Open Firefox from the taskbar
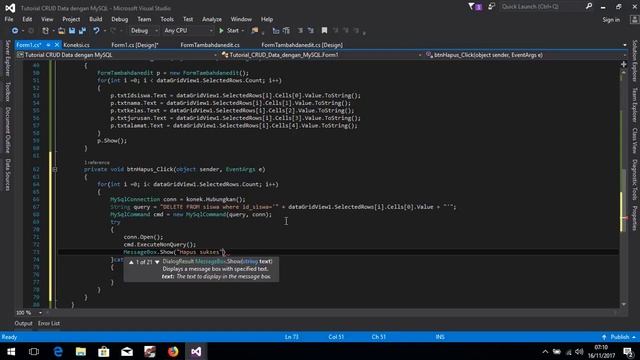This screenshot has height=360, width=640. (173, 351)
